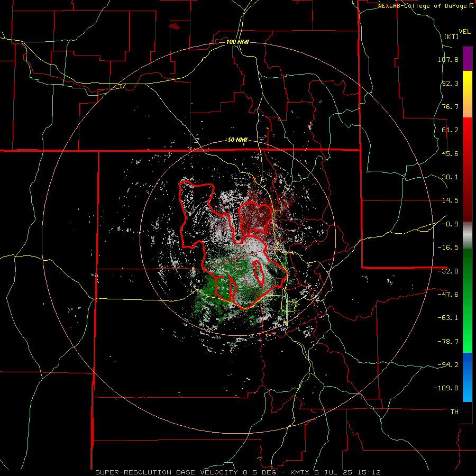Screen dimensions: 476x476
Task: Click the 30.1 legend value
Action: [x=450, y=177]
